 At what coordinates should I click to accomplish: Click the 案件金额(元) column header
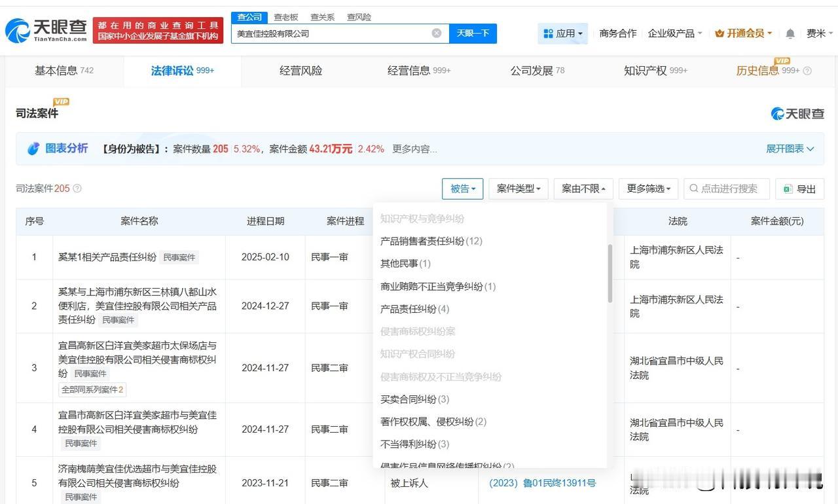click(777, 221)
